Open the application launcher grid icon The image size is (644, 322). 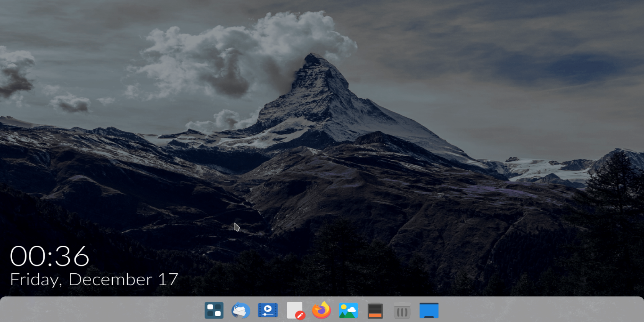tap(214, 310)
